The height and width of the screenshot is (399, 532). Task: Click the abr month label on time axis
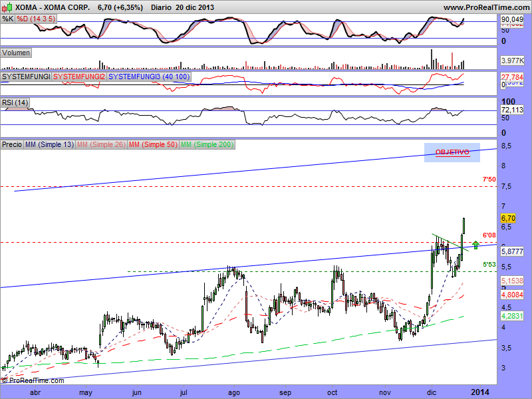click(35, 392)
